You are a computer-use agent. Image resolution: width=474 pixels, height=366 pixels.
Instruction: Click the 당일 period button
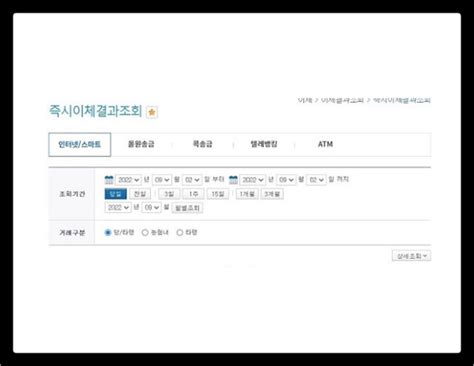[x=116, y=194]
